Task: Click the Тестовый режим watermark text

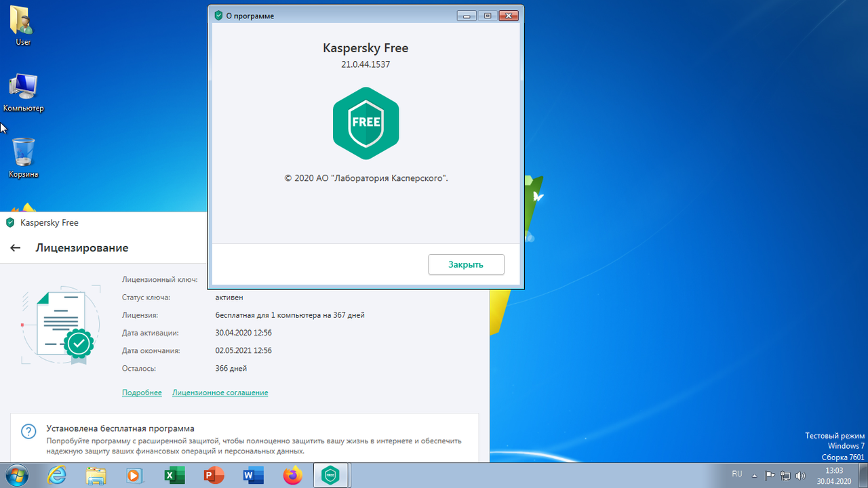Action: 835,435
